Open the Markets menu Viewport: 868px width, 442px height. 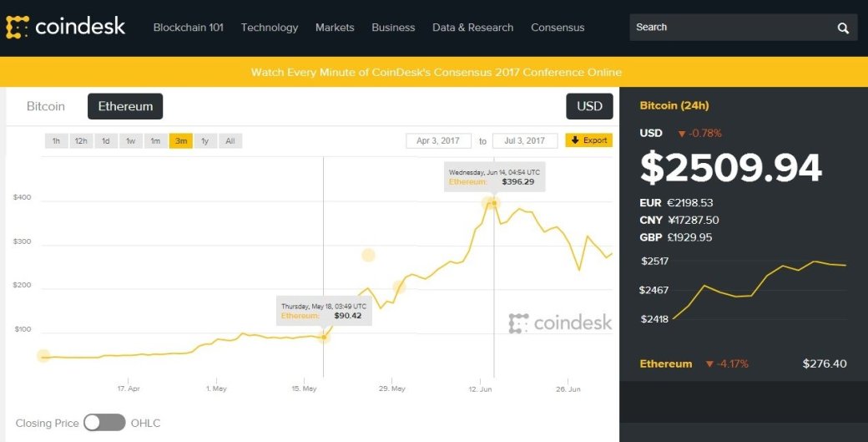(x=335, y=28)
